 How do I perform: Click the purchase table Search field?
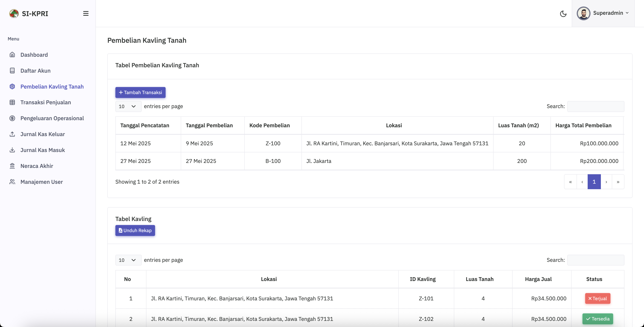(x=596, y=106)
